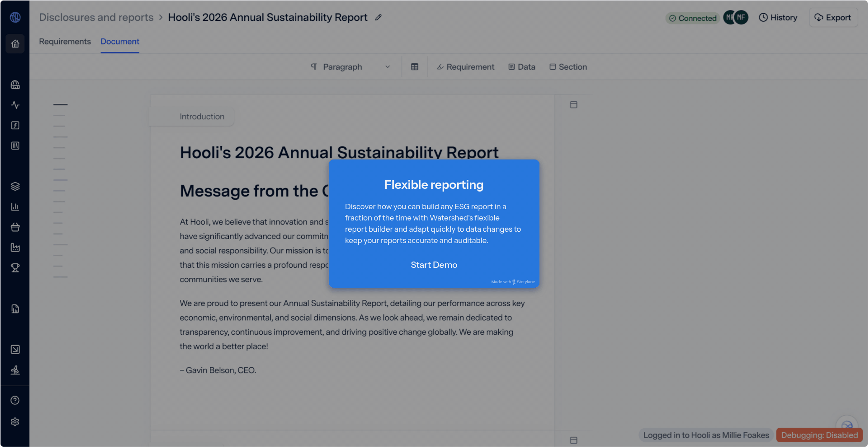Open the activity pulse icon in sidebar
Viewport: 868px width, 447px height.
tap(15, 105)
